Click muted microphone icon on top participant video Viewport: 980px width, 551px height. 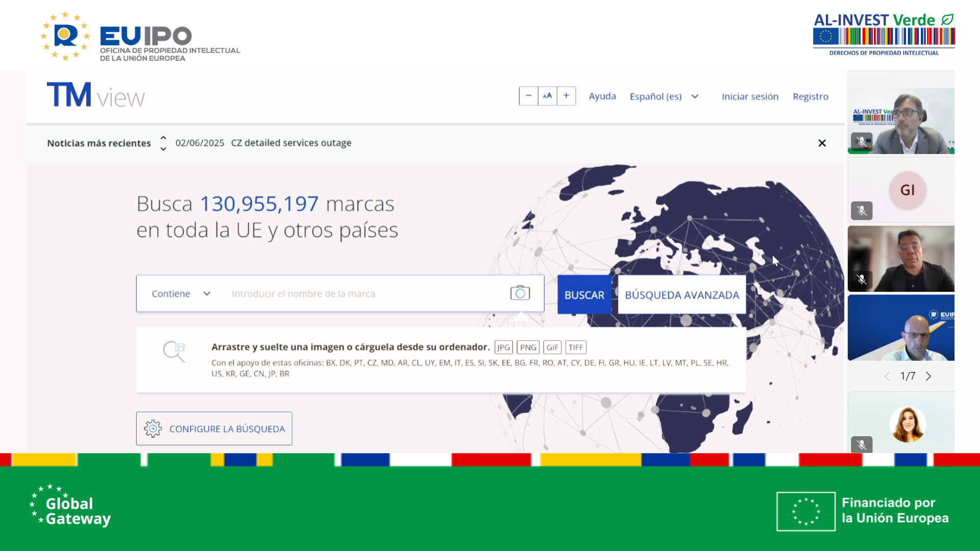862,142
